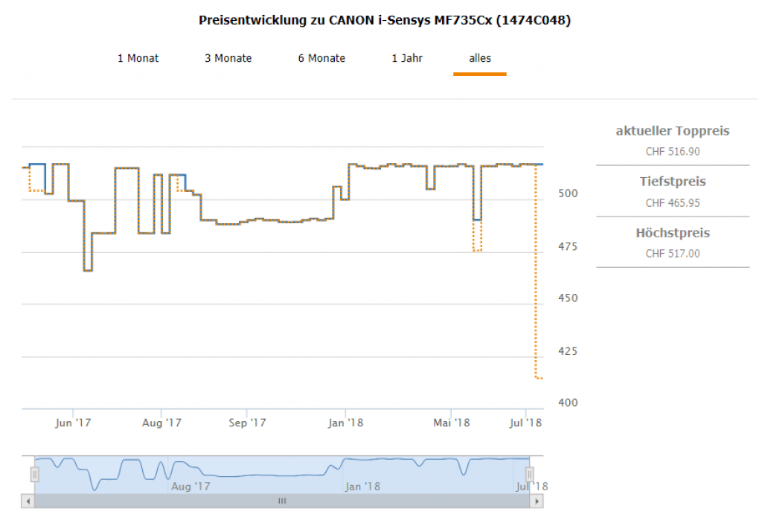Image resolution: width=762 pixels, height=532 pixels.
Task: Click the Aug '17 label in the navigator
Action: [x=191, y=487]
